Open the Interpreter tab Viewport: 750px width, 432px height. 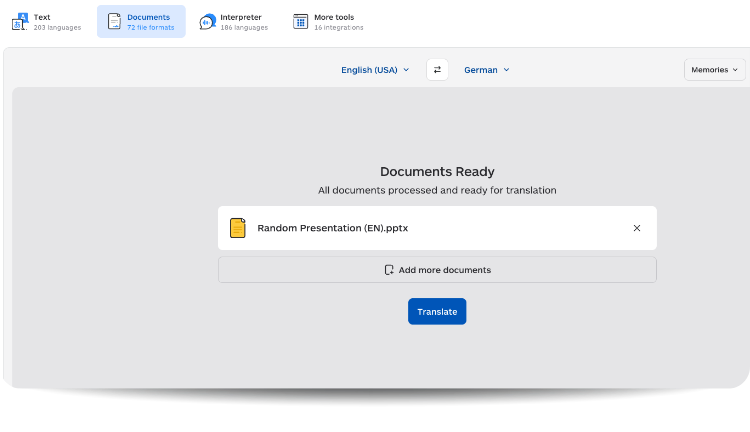point(233,22)
